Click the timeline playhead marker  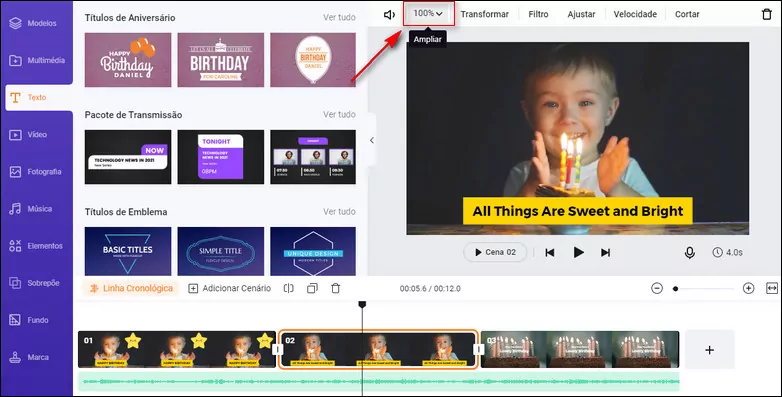coord(363,304)
